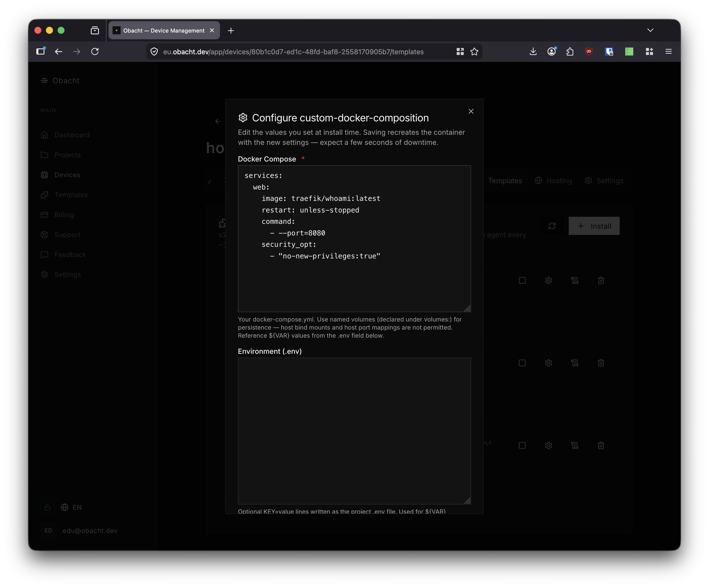Screen dimensions: 709x588
Task: Open Dashboard in the sidebar
Action: point(65,135)
